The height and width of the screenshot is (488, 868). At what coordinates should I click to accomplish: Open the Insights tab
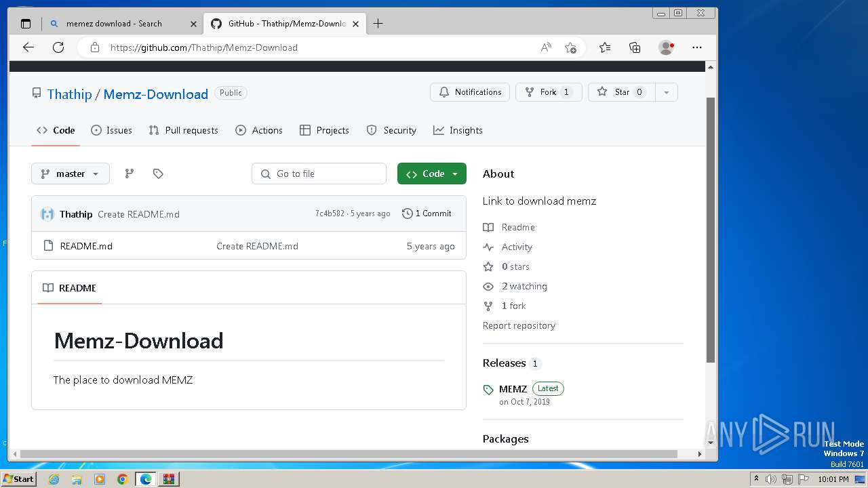(458, 130)
